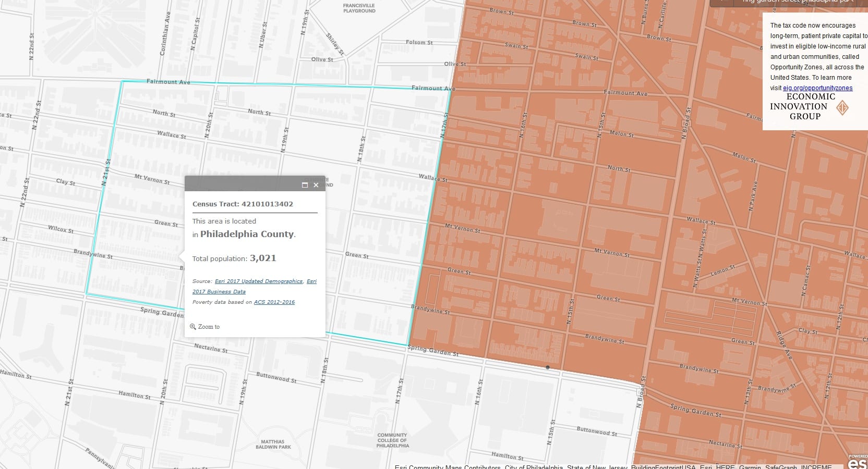Click the map attribution text bar
868x469 pixels.
(613, 466)
